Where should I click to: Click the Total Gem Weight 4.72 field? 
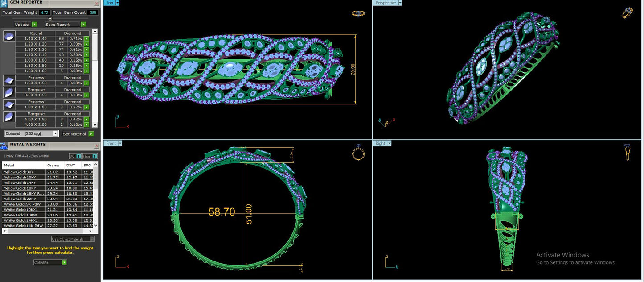(44, 12)
